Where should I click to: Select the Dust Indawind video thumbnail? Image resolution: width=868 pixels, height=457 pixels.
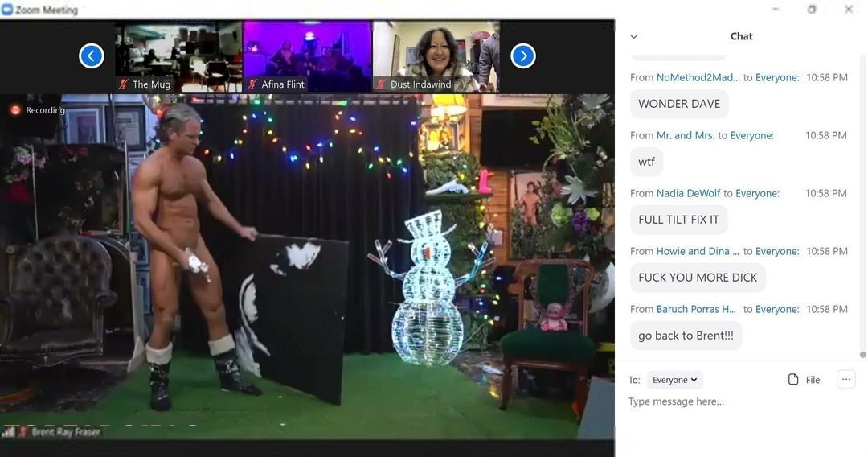point(436,56)
